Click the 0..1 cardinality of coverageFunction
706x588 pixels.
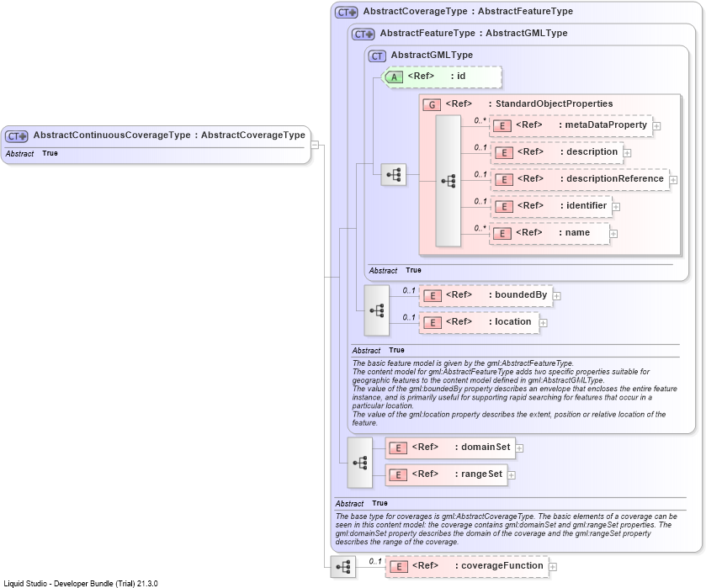(x=375, y=561)
